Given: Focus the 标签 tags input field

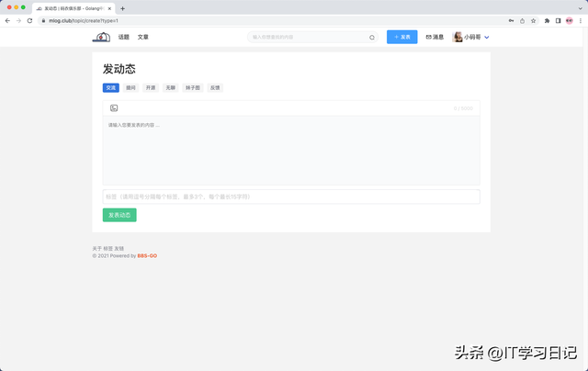Looking at the screenshot, I should coord(291,197).
